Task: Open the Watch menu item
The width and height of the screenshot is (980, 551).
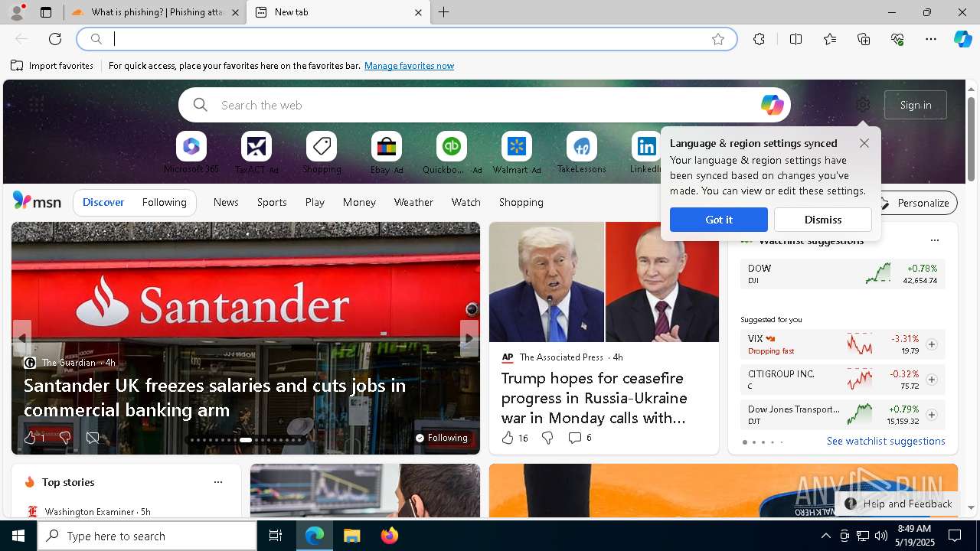Action: click(x=466, y=202)
